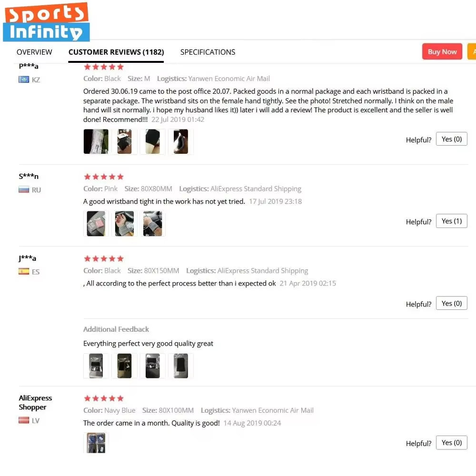Viewport: 476px width, 476px height.
Task: Click the Russia flag icon under S***n
Action: [24, 190]
